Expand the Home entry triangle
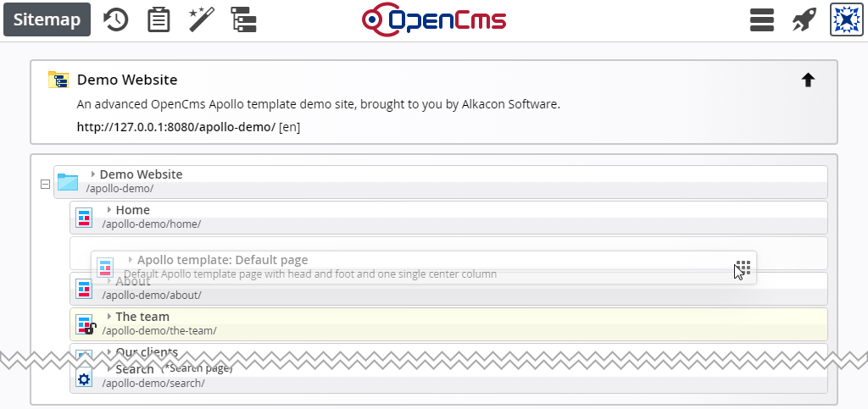Viewport: 868px width, 409px height. [109, 210]
